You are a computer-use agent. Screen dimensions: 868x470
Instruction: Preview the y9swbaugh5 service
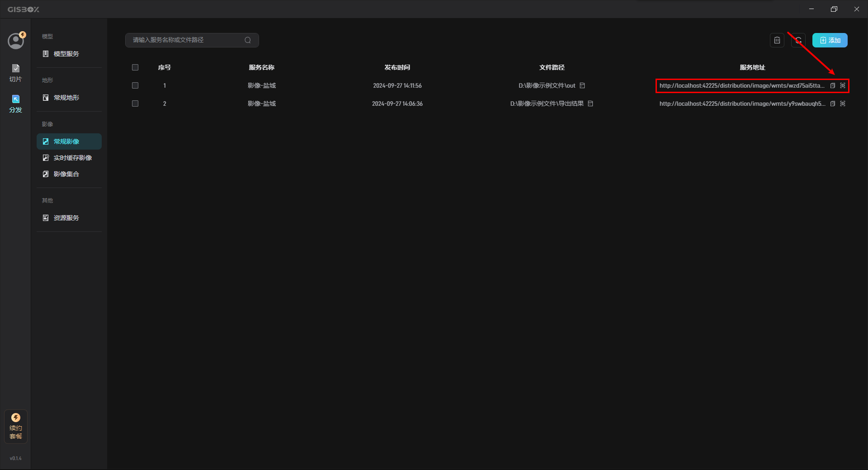point(843,103)
